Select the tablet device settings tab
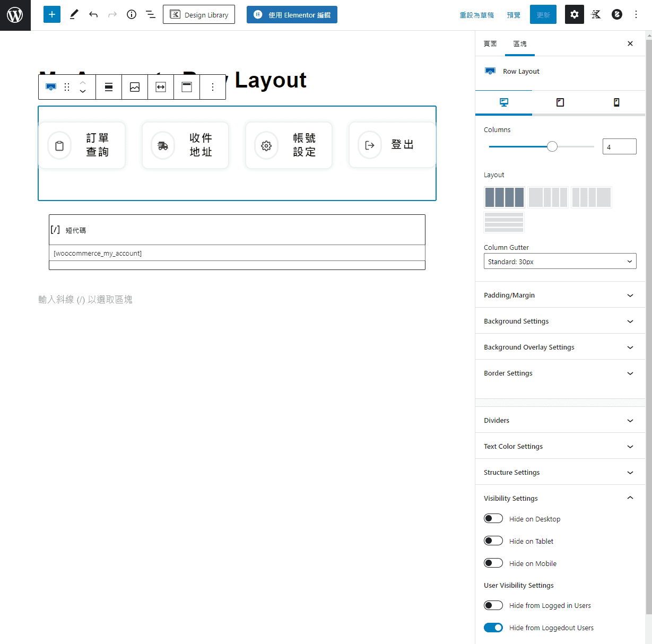This screenshot has width=652, height=644. (x=560, y=102)
